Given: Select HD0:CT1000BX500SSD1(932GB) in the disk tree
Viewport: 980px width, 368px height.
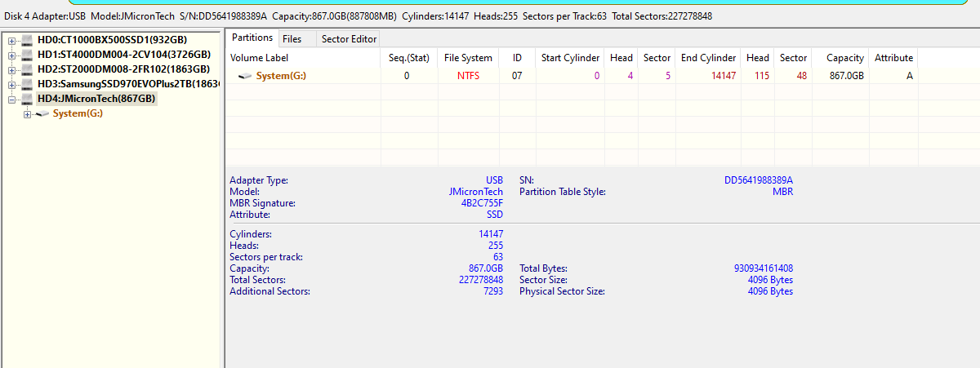Looking at the screenshot, I should pos(112,40).
